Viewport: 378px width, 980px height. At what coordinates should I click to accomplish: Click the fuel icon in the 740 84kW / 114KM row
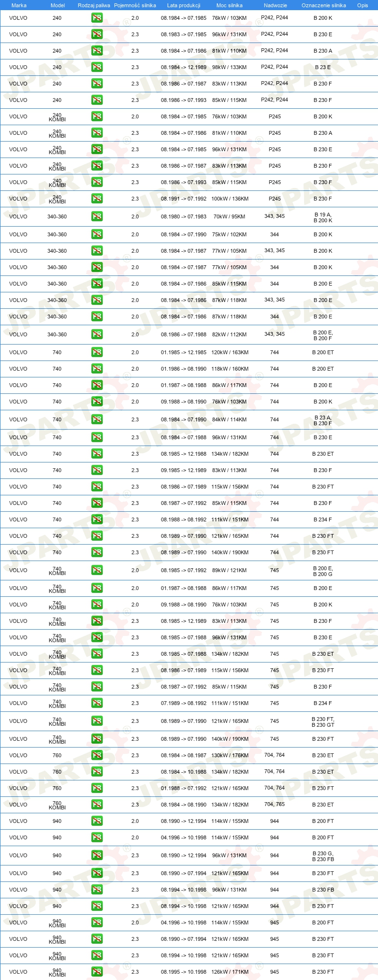point(97,419)
